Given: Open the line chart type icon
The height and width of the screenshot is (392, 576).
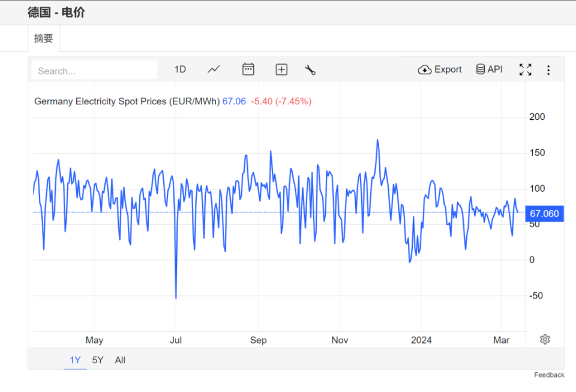Looking at the screenshot, I should coord(214,70).
